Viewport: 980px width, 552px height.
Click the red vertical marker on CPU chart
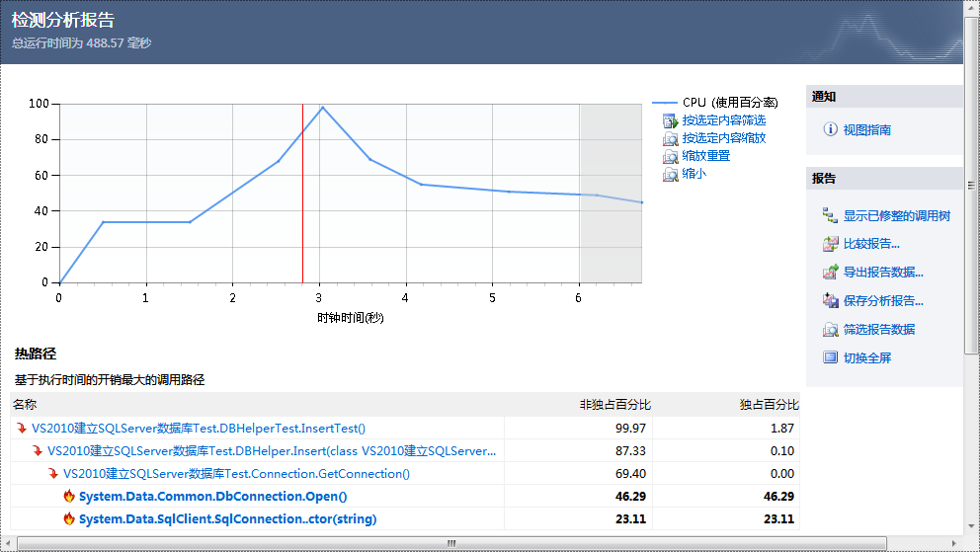302,194
